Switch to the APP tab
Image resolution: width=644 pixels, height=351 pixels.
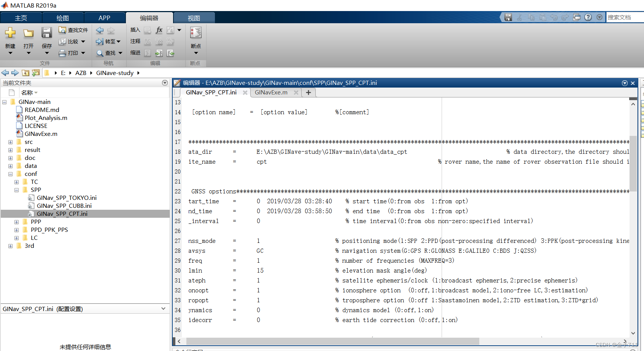click(x=104, y=18)
